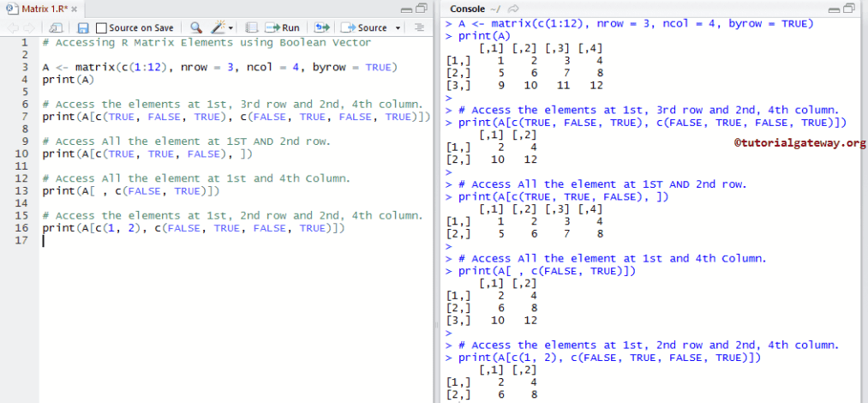Click Console output row '[1,] 1 2 3 4' under print(A)
The image size is (868, 403).
[524, 61]
